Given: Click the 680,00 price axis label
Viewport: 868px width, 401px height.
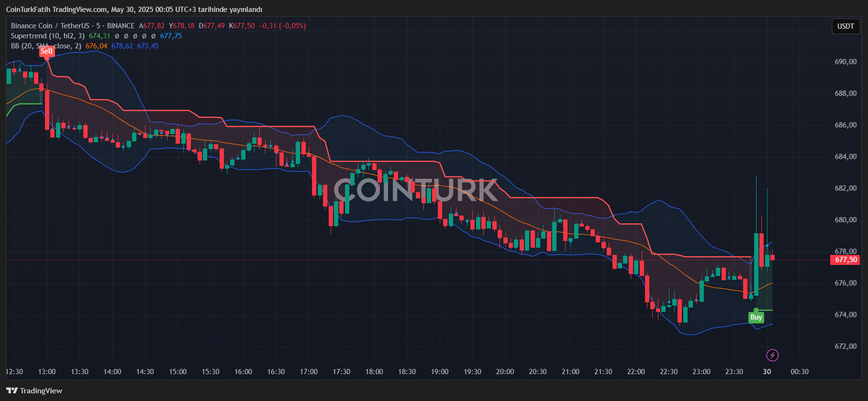Looking at the screenshot, I should point(846,220).
